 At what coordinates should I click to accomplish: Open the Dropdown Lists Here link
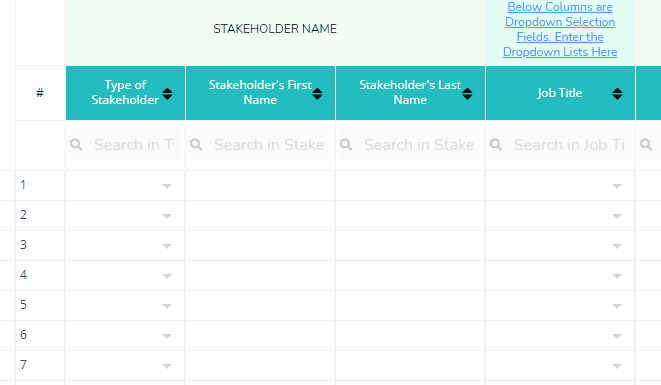click(x=560, y=30)
